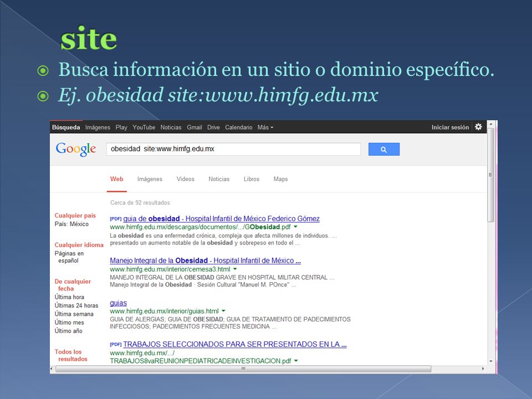Filter results by Última semana
The height and width of the screenshot is (399, 532).
(74, 314)
